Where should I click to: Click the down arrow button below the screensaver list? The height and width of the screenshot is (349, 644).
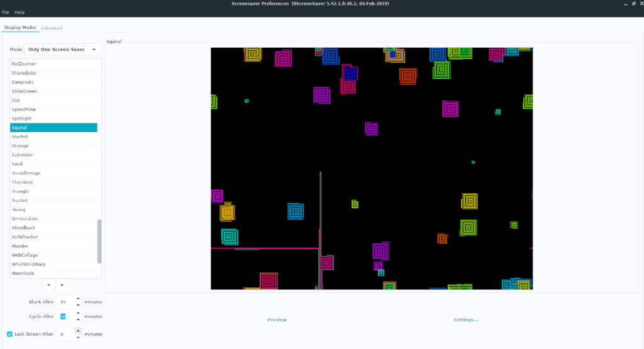(x=50, y=285)
